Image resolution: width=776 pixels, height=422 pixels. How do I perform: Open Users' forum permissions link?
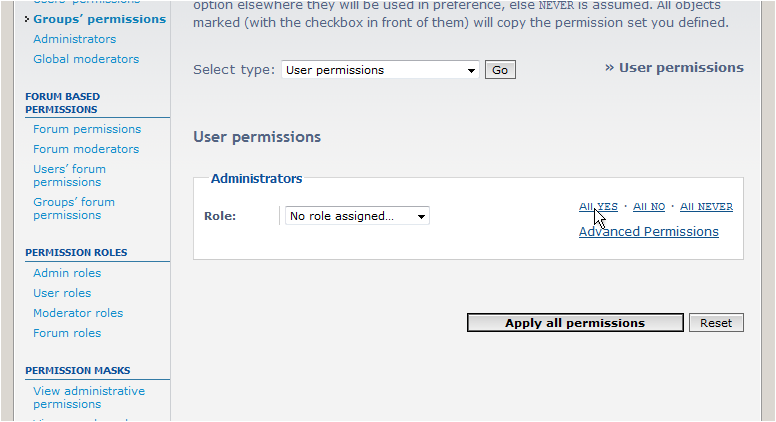coord(69,175)
